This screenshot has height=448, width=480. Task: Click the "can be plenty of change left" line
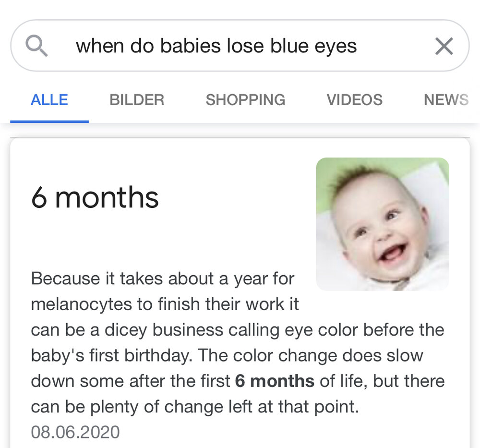[x=195, y=407]
